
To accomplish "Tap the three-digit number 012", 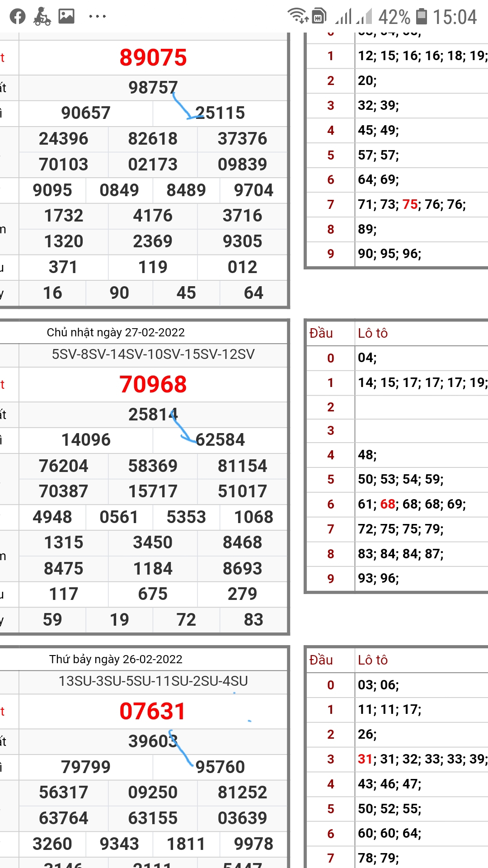I will [x=243, y=267].
